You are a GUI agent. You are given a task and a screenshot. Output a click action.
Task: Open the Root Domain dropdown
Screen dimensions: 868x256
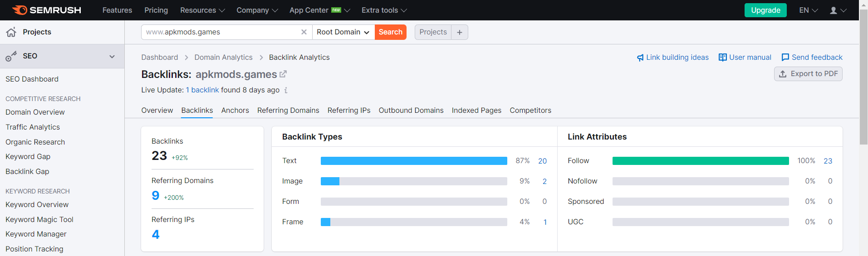click(343, 32)
